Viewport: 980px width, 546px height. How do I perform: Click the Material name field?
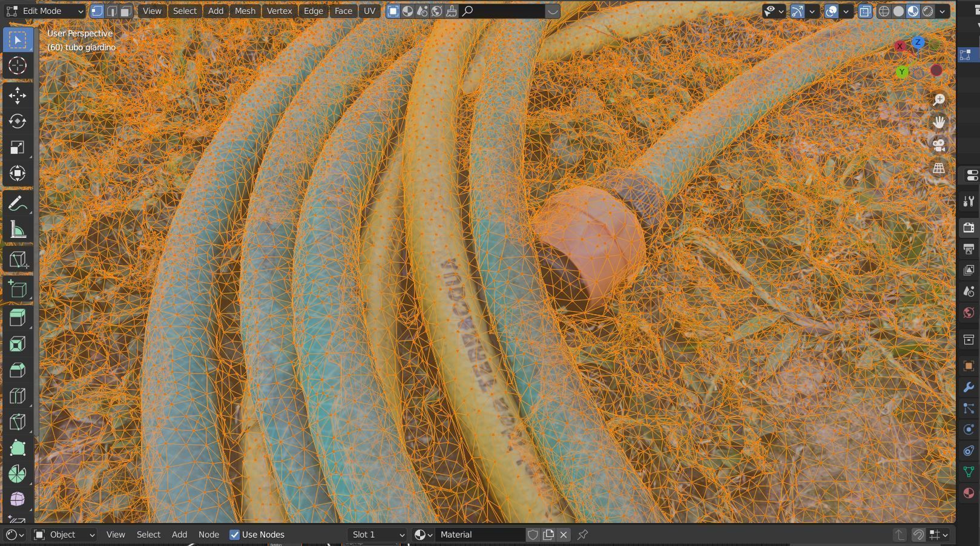481,534
